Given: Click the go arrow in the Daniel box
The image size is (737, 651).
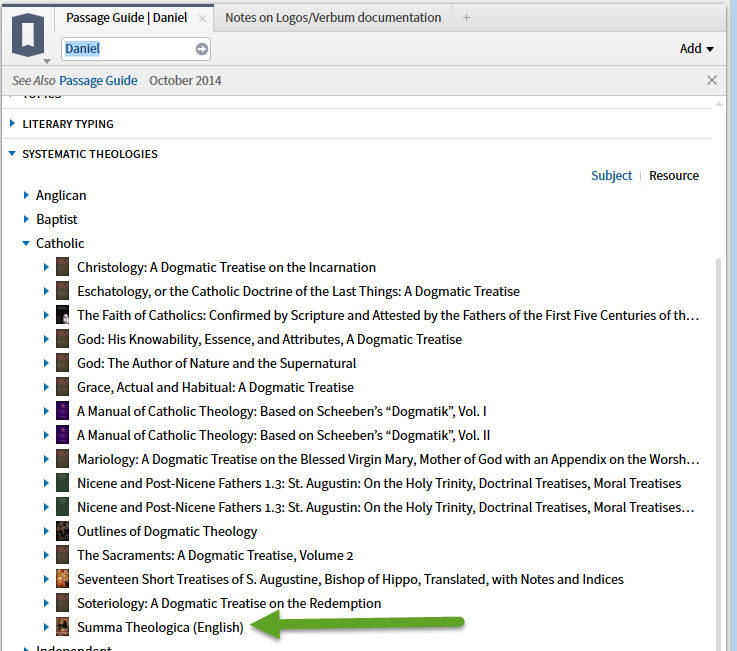Looking at the screenshot, I should [x=202, y=49].
